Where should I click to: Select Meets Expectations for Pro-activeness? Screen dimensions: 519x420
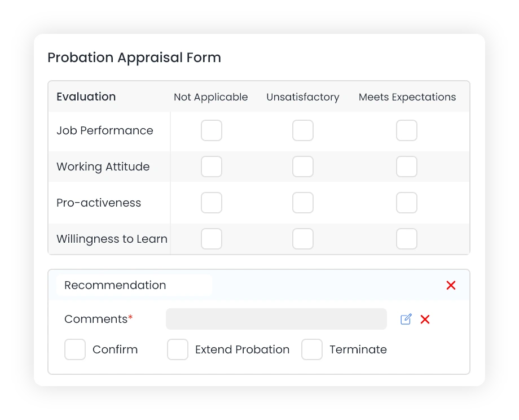[x=407, y=203]
